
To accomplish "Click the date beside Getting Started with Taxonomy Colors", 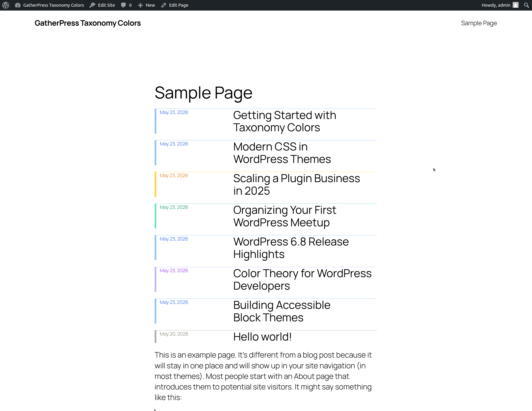I will [x=174, y=112].
